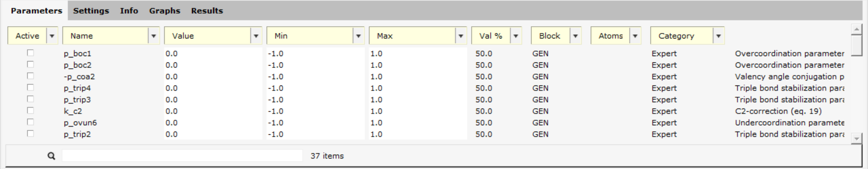Click the '37 items' count label

327,156
